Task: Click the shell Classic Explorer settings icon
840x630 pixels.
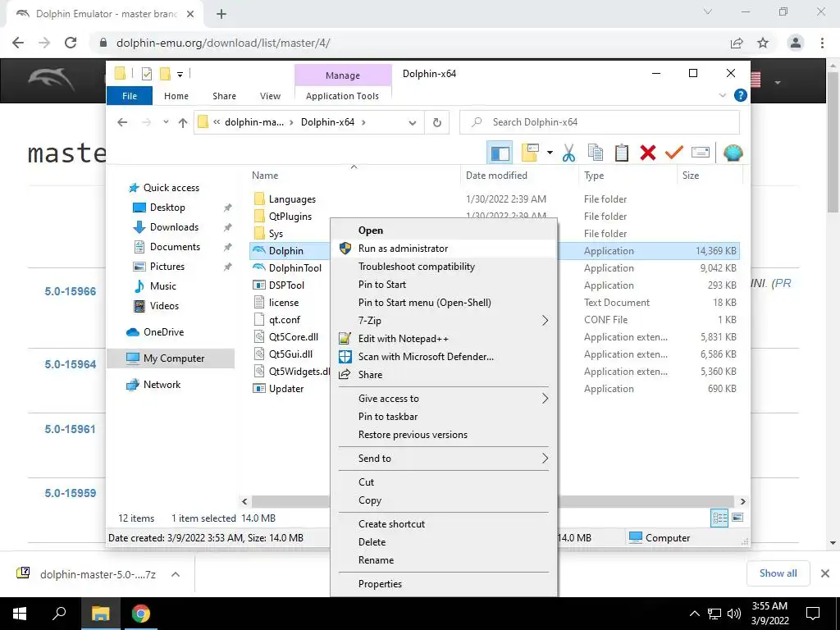Action: (733, 153)
